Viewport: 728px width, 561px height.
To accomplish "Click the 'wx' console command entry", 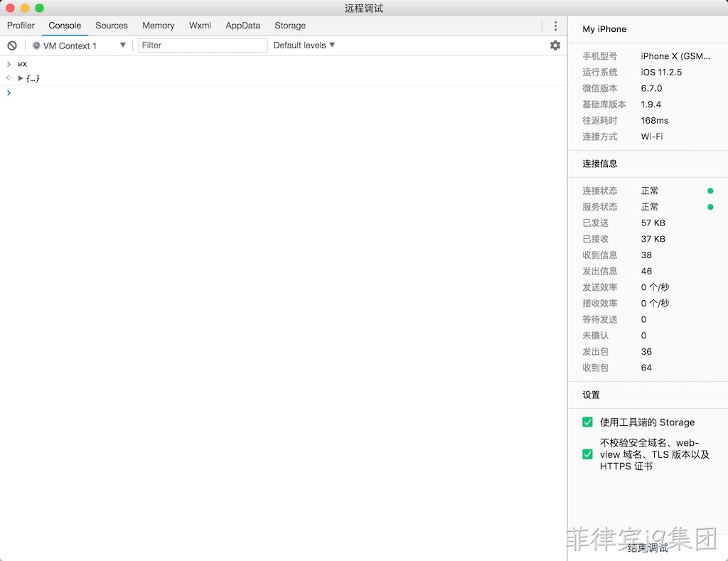I will 22,64.
